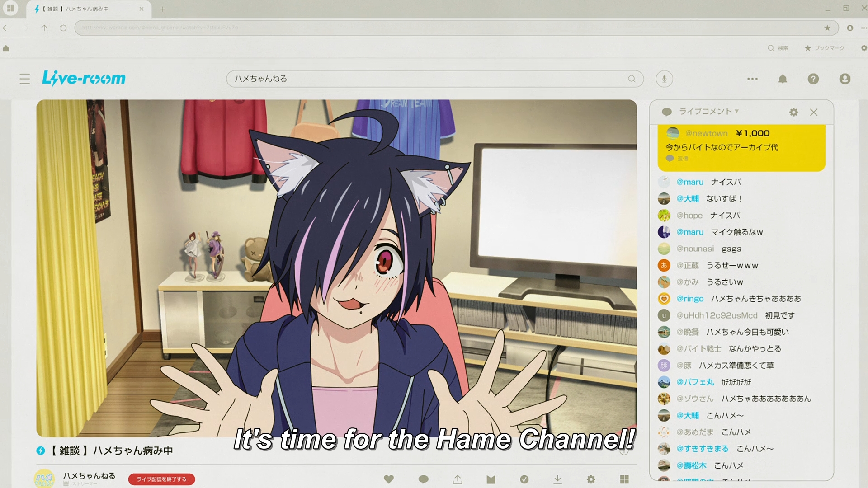The image size is (868, 488).
Task: Select the comment ハメちゃん今日も可愛い
Action: (x=748, y=332)
